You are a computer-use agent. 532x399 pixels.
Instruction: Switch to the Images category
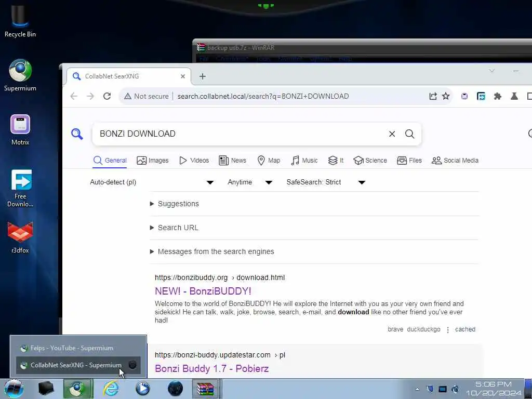click(x=152, y=161)
